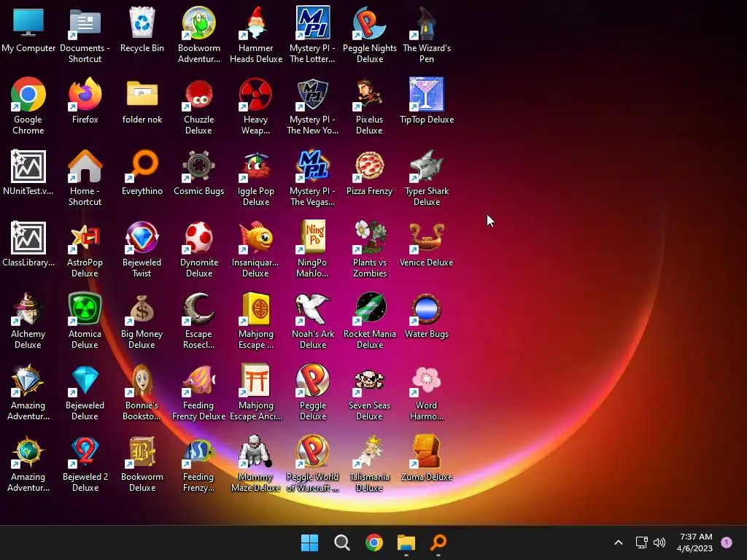747x560 pixels.
Task: Select the folder nok folder
Action: (142, 94)
